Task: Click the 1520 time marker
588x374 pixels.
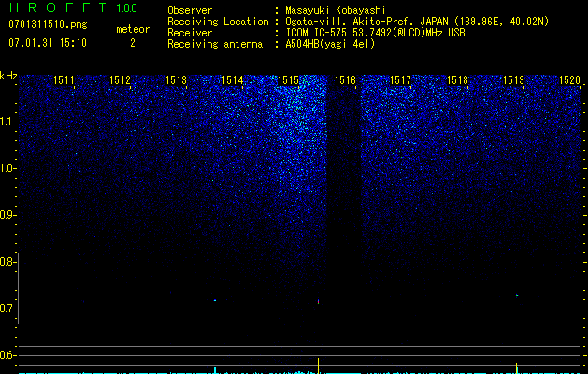Action: [569, 80]
